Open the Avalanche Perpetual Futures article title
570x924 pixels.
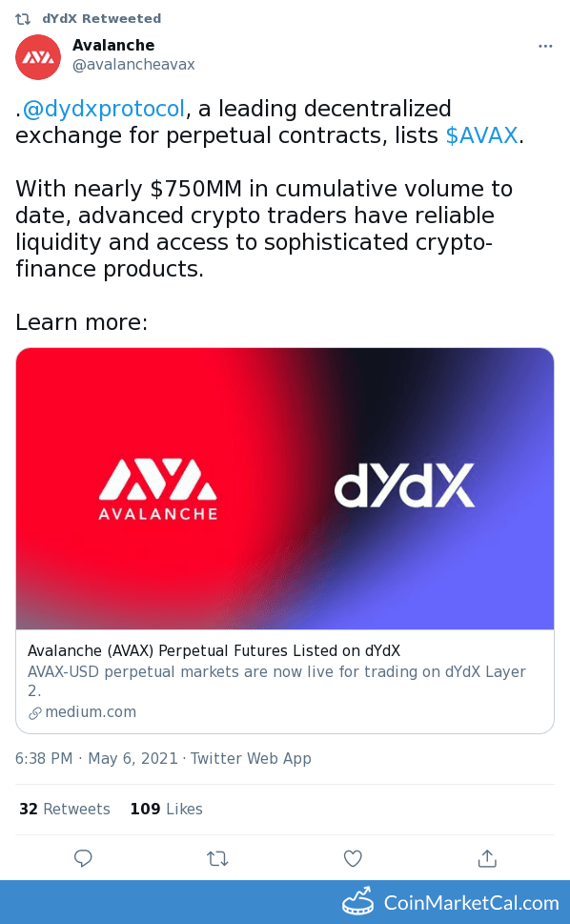[x=214, y=650]
